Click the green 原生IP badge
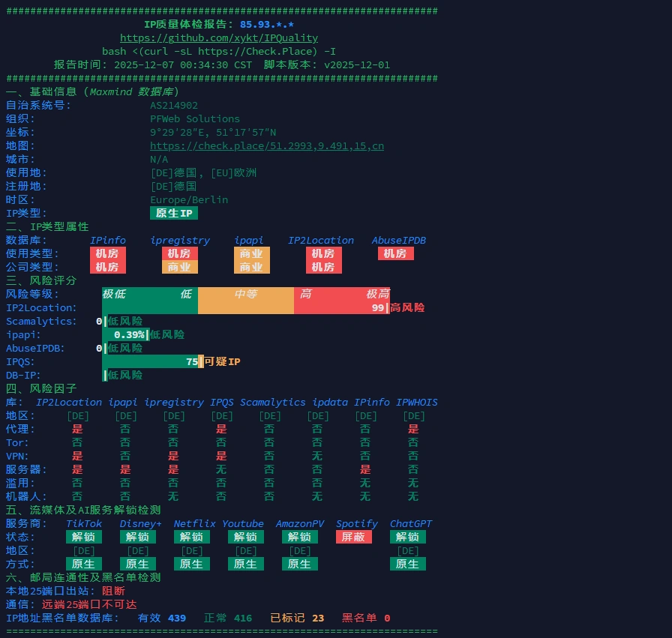 (x=174, y=214)
